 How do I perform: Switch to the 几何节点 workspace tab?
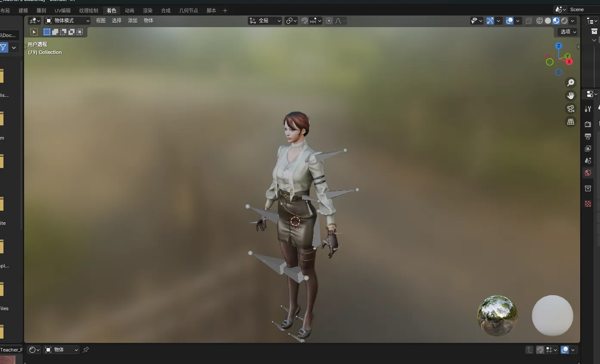(189, 10)
